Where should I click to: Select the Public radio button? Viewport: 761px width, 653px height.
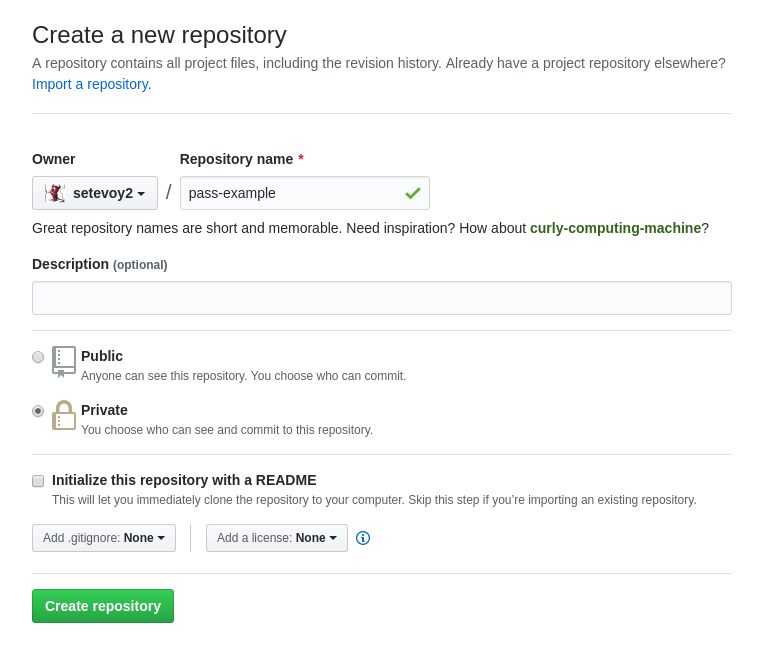[38, 357]
